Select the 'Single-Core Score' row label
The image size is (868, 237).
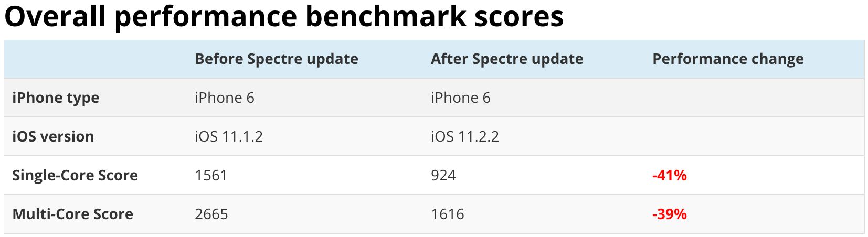(x=75, y=176)
